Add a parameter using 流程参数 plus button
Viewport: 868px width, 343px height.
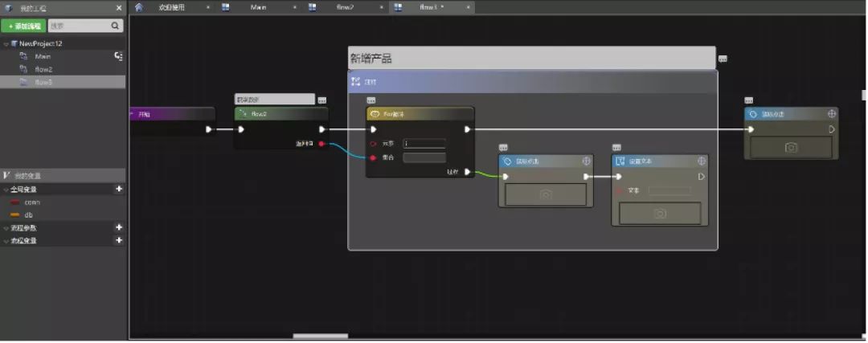(x=118, y=227)
